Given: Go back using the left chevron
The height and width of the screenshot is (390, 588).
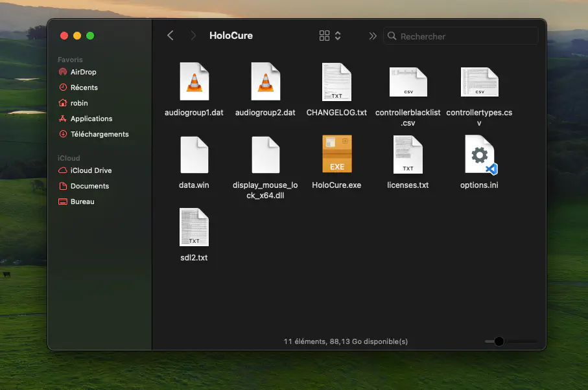Looking at the screenshot, I should click(x=171, y=36).
